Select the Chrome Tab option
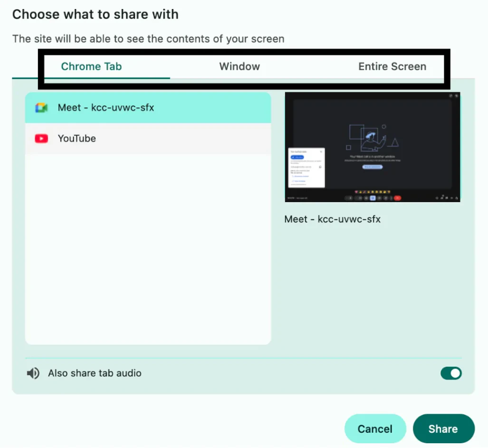Image resolution: width=488 pixels, height=448 pixels. (x=92, y=67)
